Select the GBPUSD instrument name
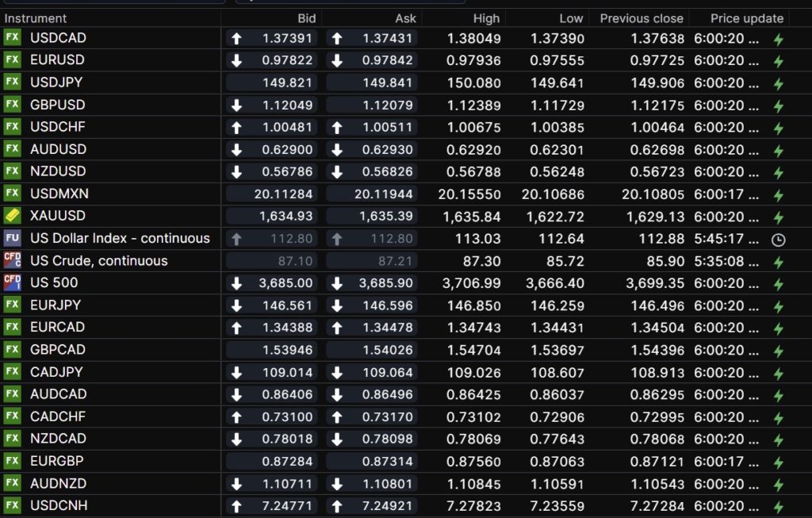This screenshot has height=518, width=812. click(x=57, y=105)
